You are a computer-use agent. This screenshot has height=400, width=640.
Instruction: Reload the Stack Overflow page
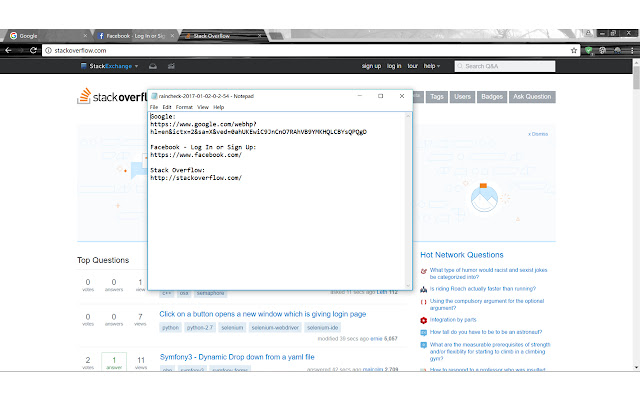[x=33, y=50]
